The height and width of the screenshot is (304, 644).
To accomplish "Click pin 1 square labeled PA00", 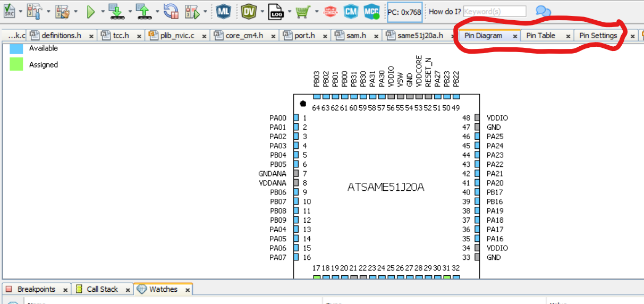I will [x=296, y=118].
